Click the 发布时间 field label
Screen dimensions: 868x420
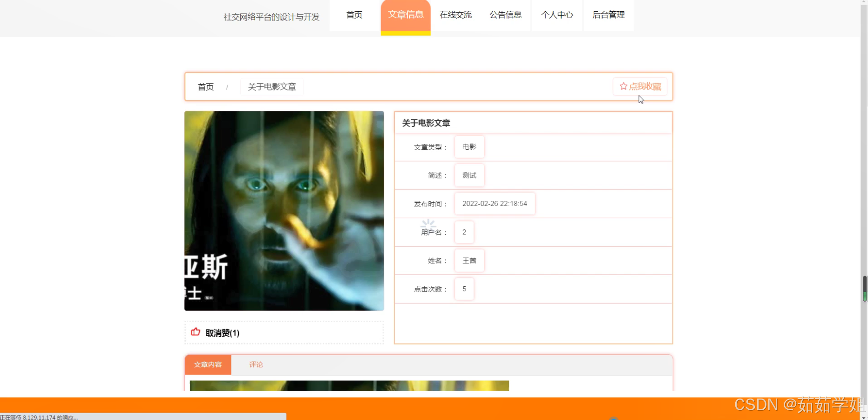430,204
